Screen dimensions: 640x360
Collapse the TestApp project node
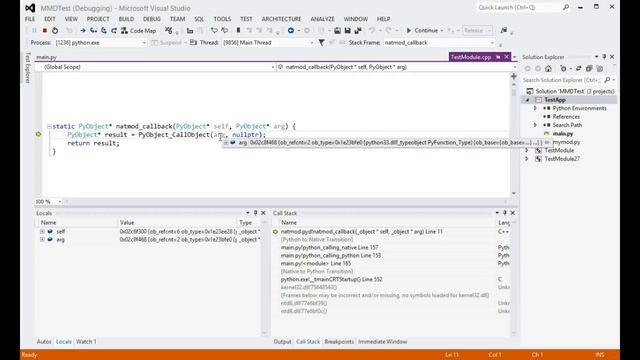point(527,100)
